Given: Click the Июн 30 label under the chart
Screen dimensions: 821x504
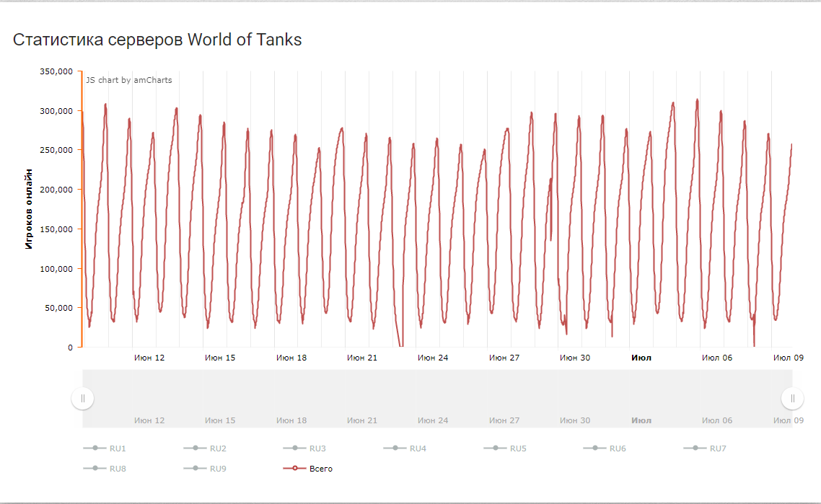Looking at the screenshot, I should pyautogui.click(x=575, y=358).
